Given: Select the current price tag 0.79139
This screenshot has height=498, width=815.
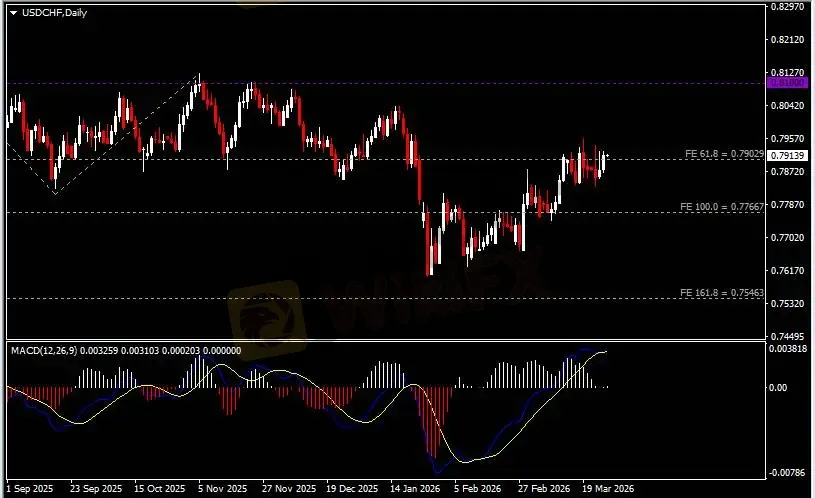Looking at the screenshot, I should click(788, 155).
